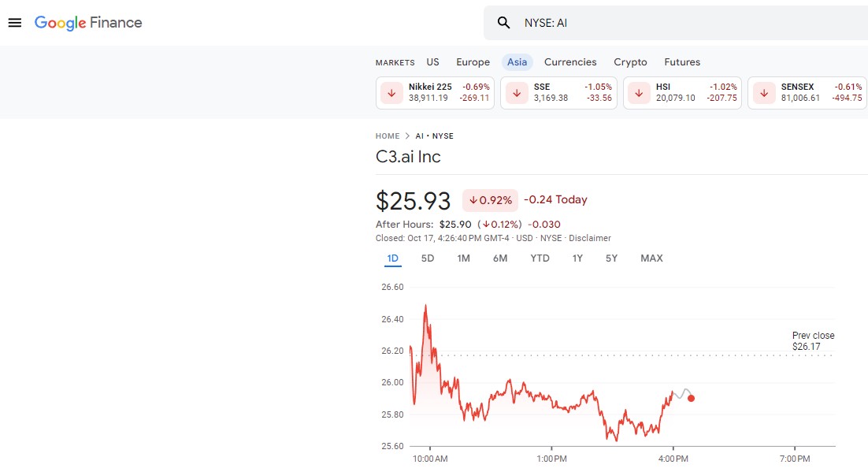Image resolution: width=868 pixels, height=472 pixels.
Task: Open the Nikkei 225 index card
Action: (x=435, y=92)
